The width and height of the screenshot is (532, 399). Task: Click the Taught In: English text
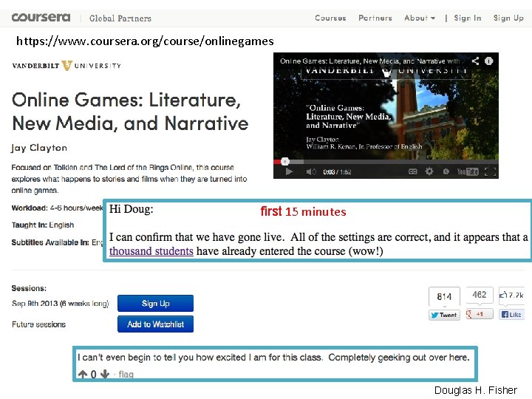pos(43,225)
